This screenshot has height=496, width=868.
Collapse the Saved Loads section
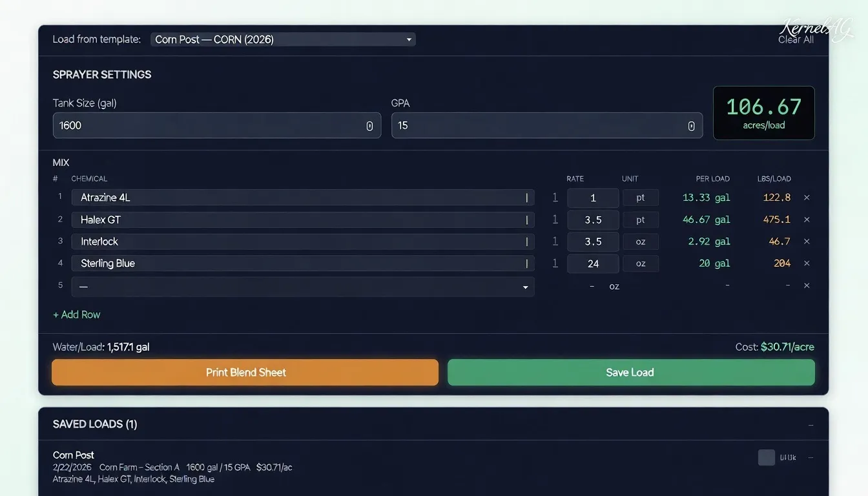811,424
